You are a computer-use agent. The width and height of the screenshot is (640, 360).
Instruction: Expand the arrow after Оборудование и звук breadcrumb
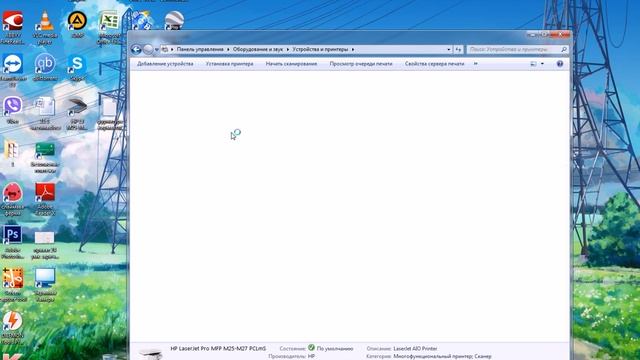pyautogui.click(x=287, y=49)
